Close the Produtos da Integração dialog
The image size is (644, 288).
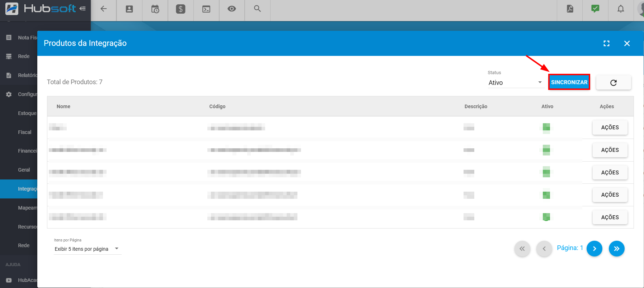pos(627,43)
